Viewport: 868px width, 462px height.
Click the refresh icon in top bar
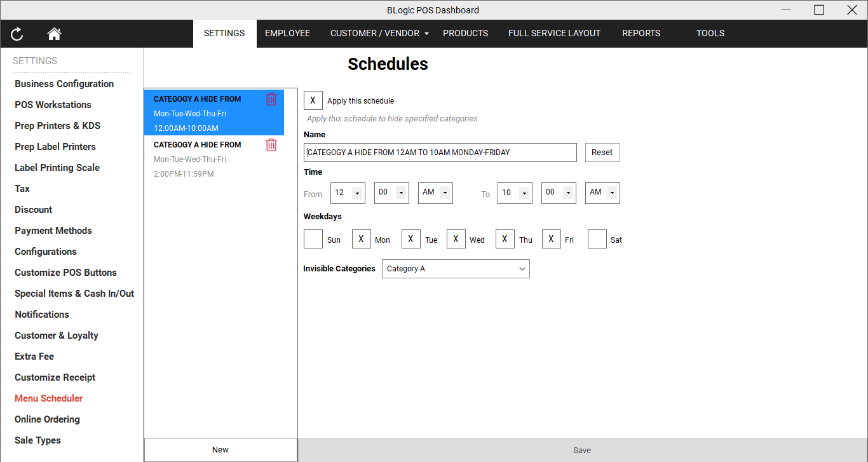click(17, 34)
